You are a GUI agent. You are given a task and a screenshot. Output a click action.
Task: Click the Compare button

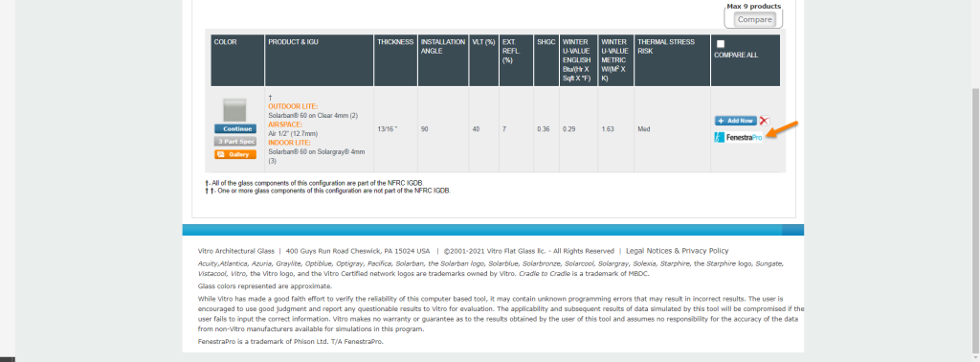754,19
